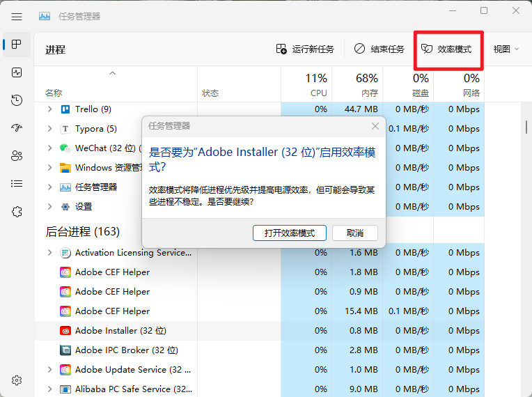Screen dimensions: 532x397
Task: Expand the 任务管理器 process group
Action: point(50,187)
